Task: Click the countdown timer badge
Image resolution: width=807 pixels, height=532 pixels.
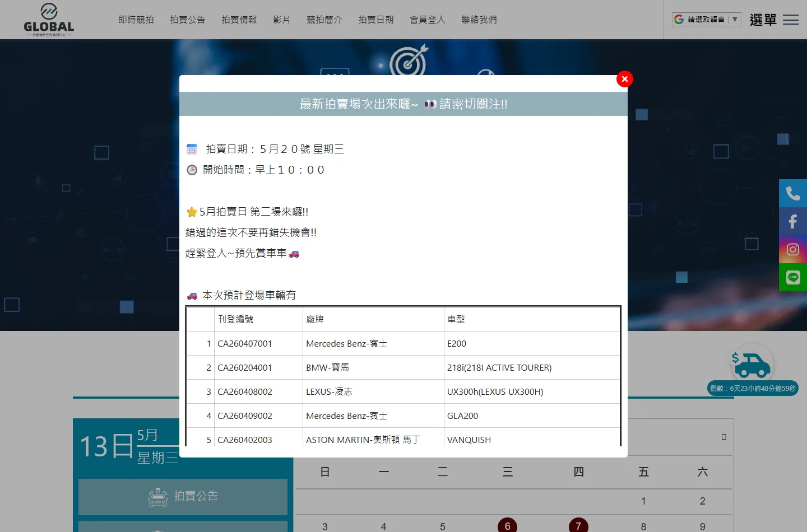Action: tap(753, 388)
